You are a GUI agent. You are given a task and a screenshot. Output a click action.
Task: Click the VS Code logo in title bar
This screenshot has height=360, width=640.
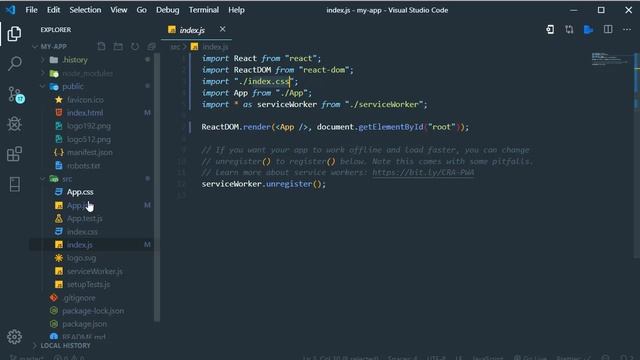pyautogui.click(x=11, y=10)
